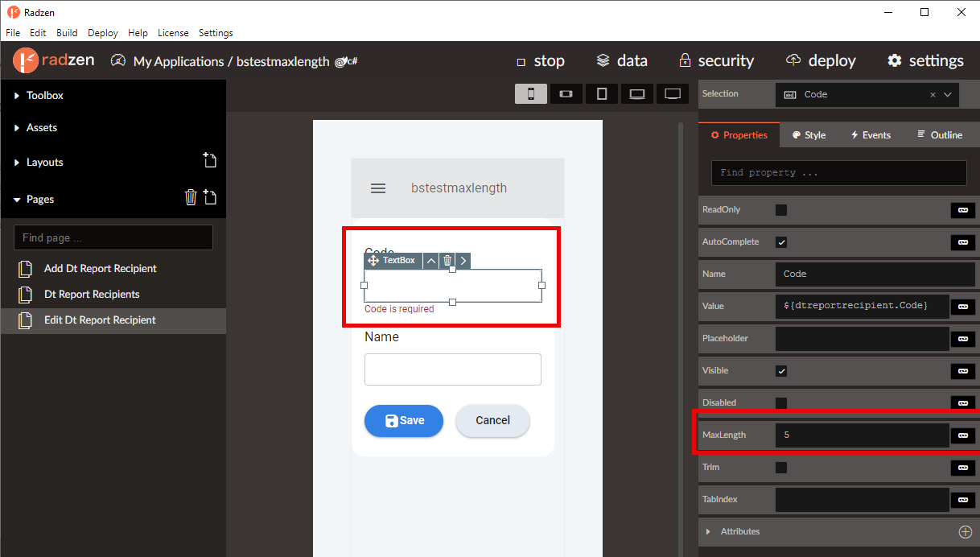Focus Find property search field

coord(839,173)
